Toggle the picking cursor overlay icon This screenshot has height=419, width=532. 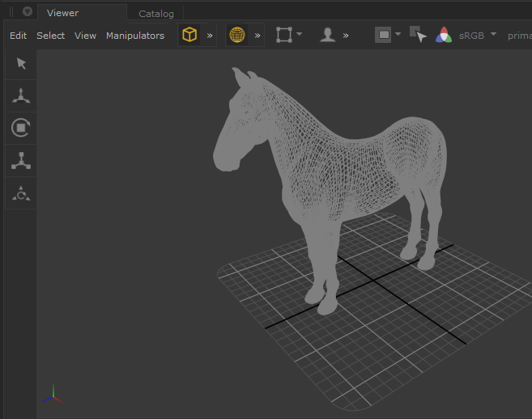coord(418,35)
